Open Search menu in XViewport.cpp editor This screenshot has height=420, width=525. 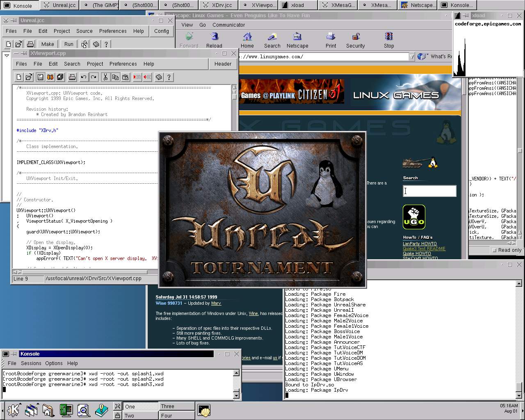pos(72,64)
